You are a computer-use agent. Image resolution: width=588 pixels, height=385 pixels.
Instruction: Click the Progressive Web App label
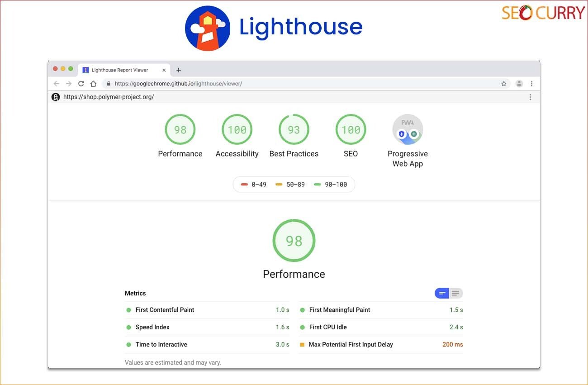pos(408,159)
